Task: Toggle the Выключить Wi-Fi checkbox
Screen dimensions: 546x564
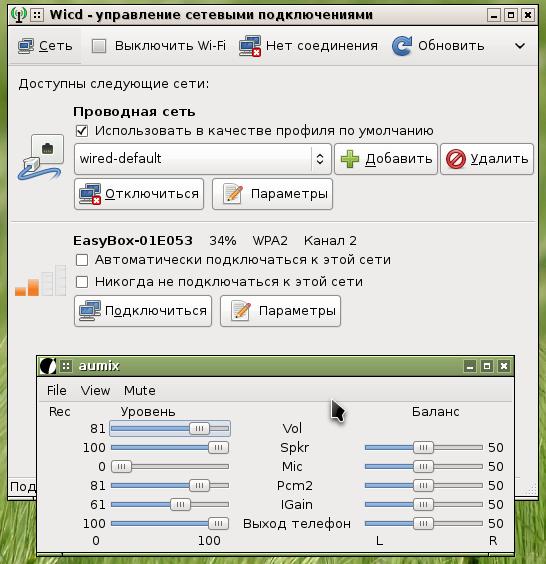Action: coord(99,46)
